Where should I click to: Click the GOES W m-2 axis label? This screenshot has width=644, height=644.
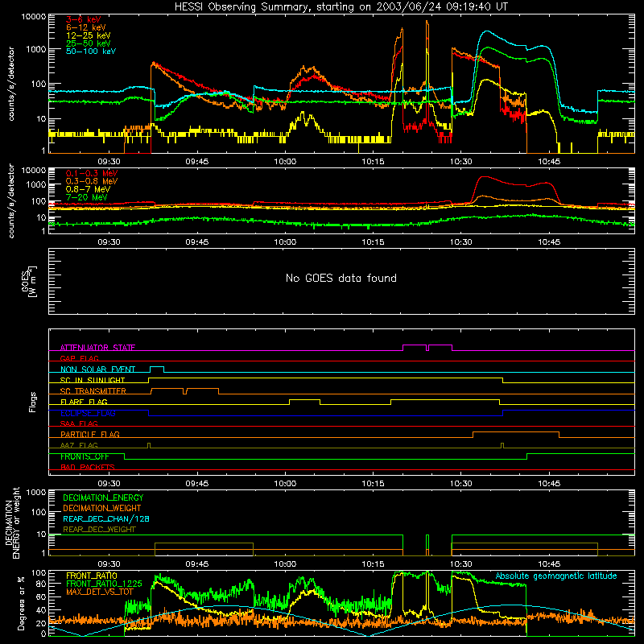28,281
